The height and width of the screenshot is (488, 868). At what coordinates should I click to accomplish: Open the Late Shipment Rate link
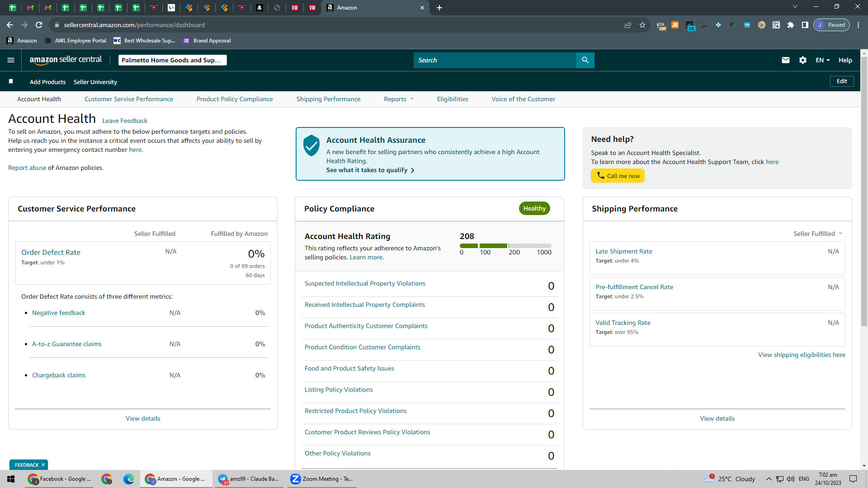[x=623, y=251]
